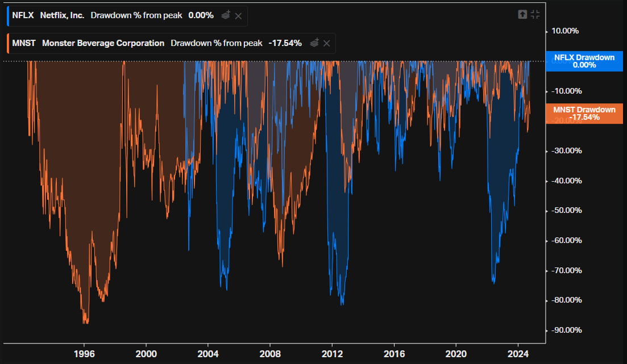
Task: Click the blue NFLX Drawdown axis tag
Action: [x=584, y=61]
